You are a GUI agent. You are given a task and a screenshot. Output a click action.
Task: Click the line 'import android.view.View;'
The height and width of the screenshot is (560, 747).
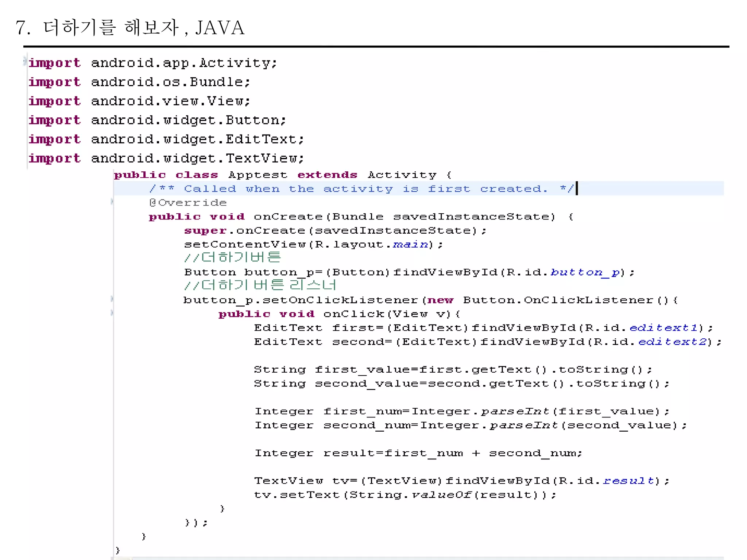point(139,101)
